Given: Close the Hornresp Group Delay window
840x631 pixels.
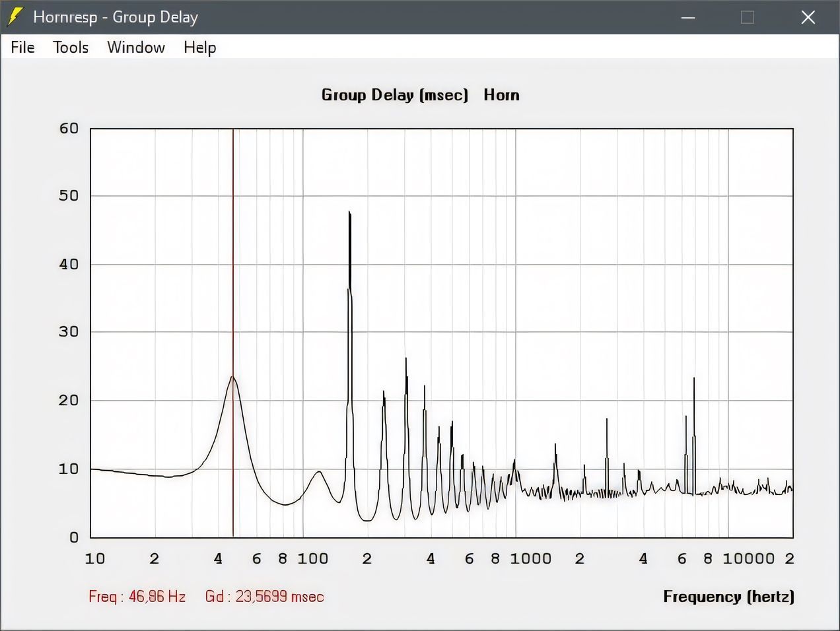Looking at the screenshot, I should pos(808,17).
